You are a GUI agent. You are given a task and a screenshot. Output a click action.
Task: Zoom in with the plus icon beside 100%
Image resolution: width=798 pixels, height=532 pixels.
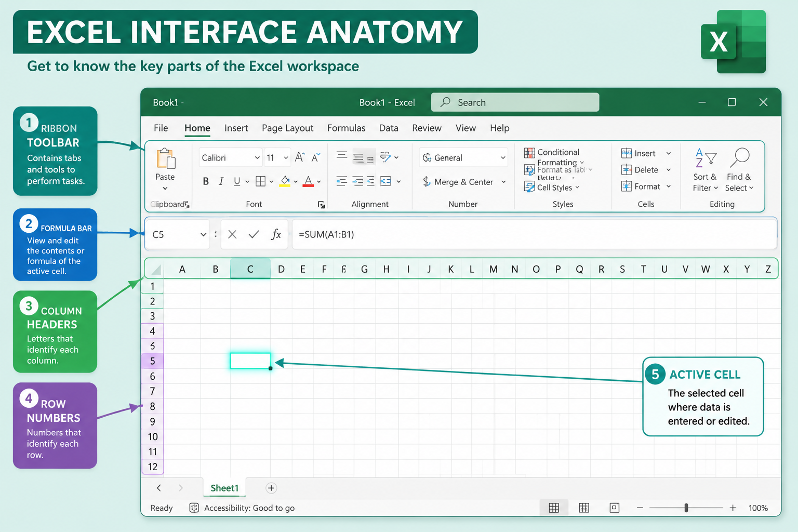click(x=733, y=508)
